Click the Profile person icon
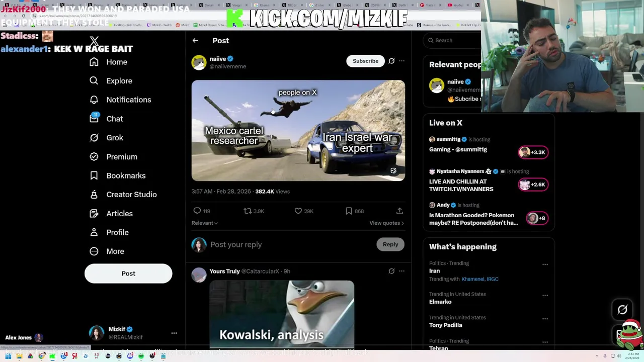This screenshot has width=644, height=362. click(94, 232)
